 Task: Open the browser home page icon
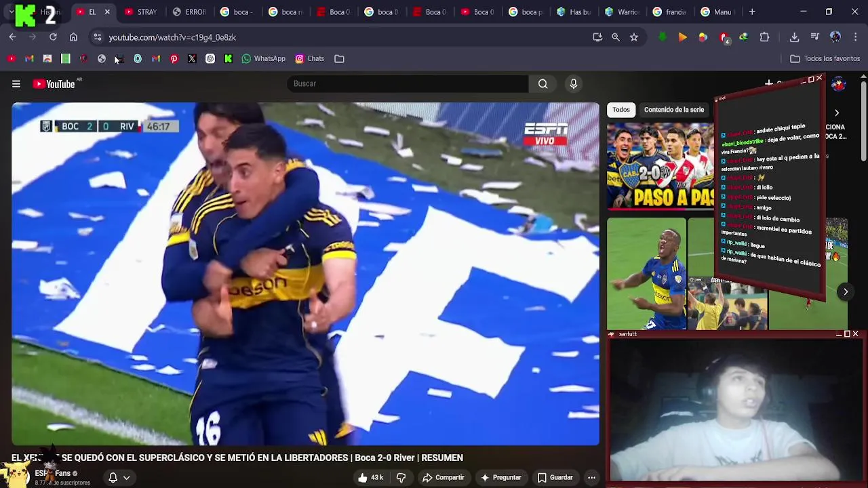[73, 37]
